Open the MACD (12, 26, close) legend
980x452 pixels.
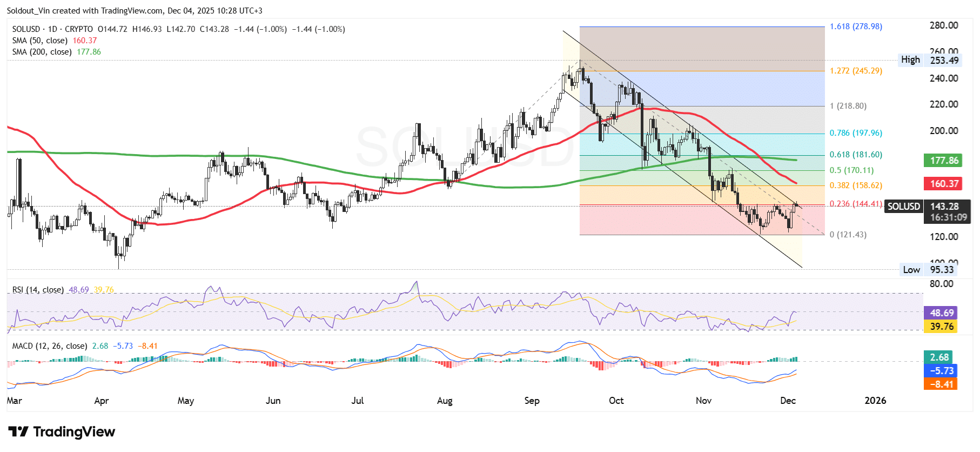pyautogui.click(x=49, y=346)
